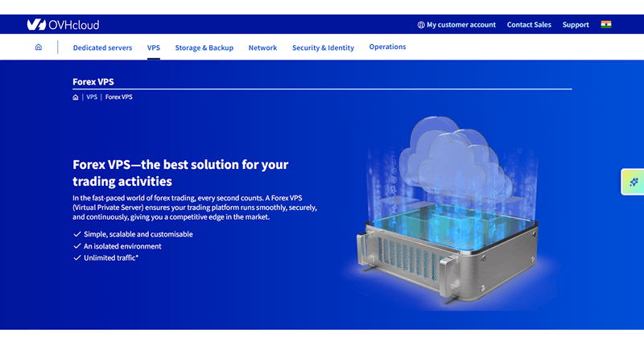Click the Forex VPS breadcrumb item
The width and height of the screenshot is (644, 358).
[x=118, y=97]
